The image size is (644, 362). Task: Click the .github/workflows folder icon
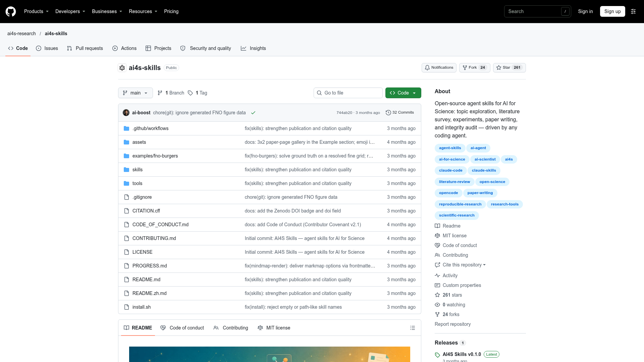click(126, 128)
